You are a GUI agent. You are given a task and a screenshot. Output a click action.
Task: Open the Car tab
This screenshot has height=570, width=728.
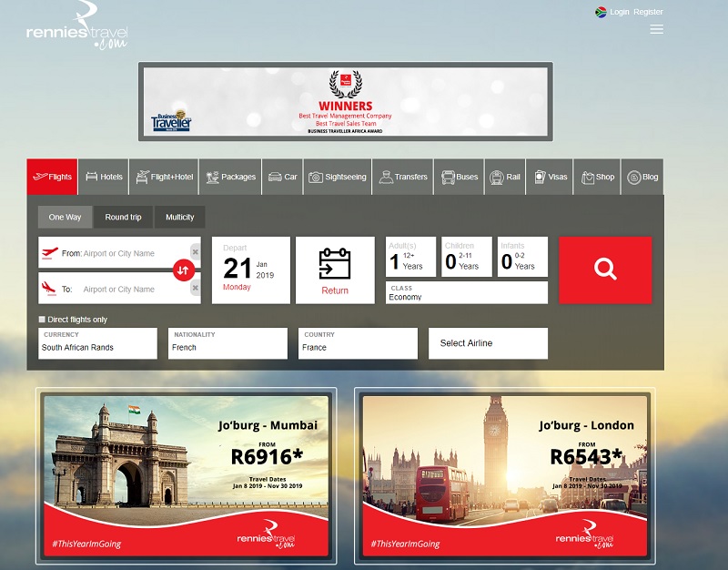pos(283,177)
